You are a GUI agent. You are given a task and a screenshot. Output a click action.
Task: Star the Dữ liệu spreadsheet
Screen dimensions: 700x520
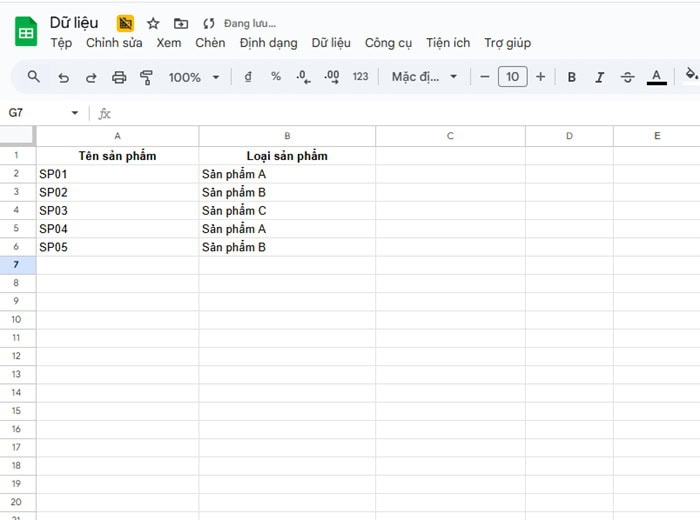point(153,23)
